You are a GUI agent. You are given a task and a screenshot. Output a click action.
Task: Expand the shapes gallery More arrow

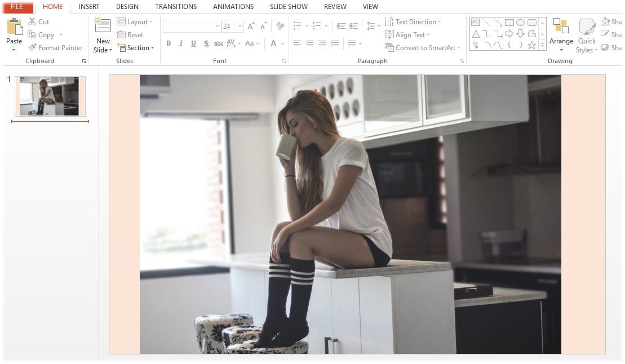[x=542, y=46]
